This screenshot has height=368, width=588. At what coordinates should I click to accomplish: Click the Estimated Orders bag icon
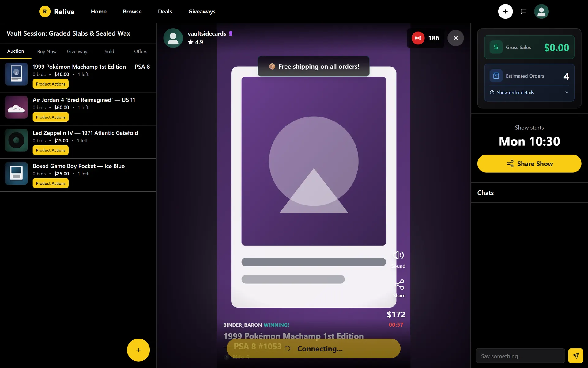pyautogui.click(x=496, y=76)
